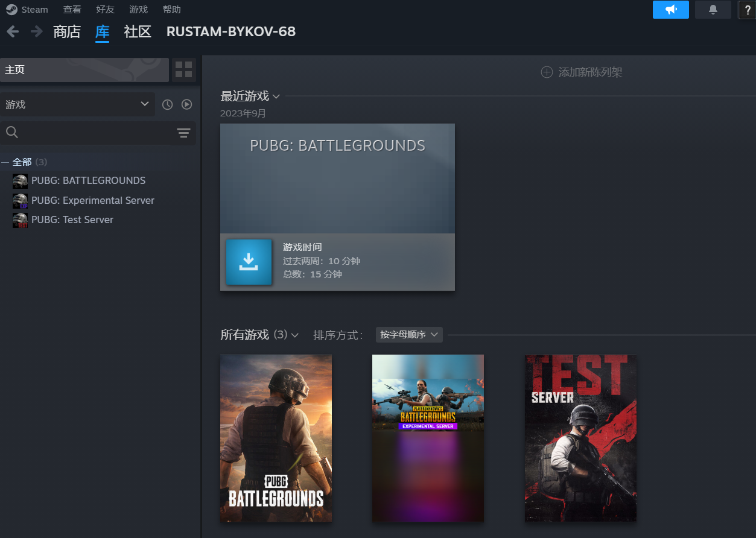This screenshot has width=756, height=538.
Task: Click the back navigation arrow
Action: pyautogui.click(x=13, y=31)
